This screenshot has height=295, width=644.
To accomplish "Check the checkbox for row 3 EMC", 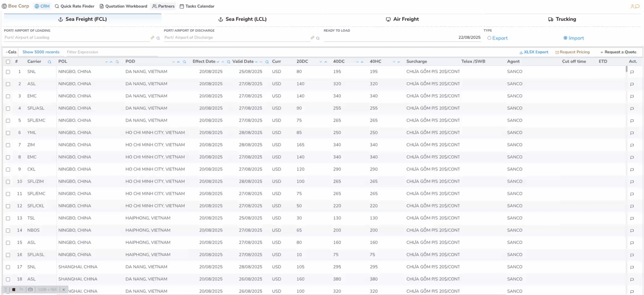I will (8, 96).
